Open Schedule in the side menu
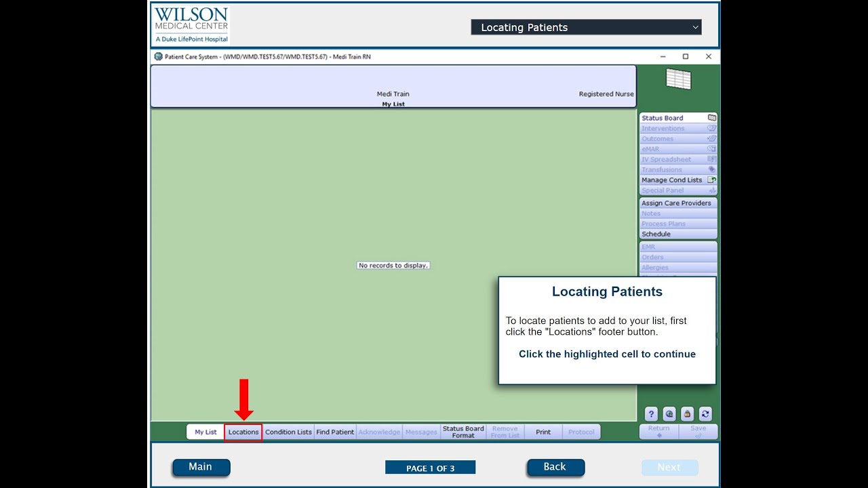Screen dimensions: 868x488 tap(678, 234)
